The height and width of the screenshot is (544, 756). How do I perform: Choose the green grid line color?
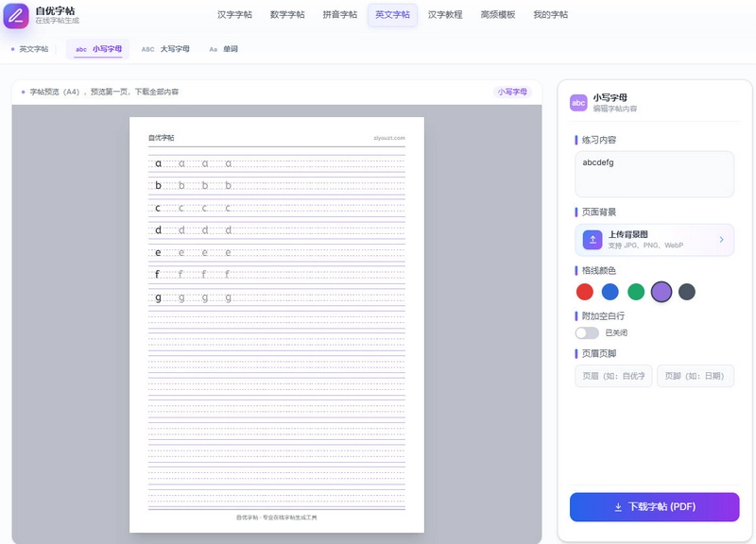(x=636, y=292)
